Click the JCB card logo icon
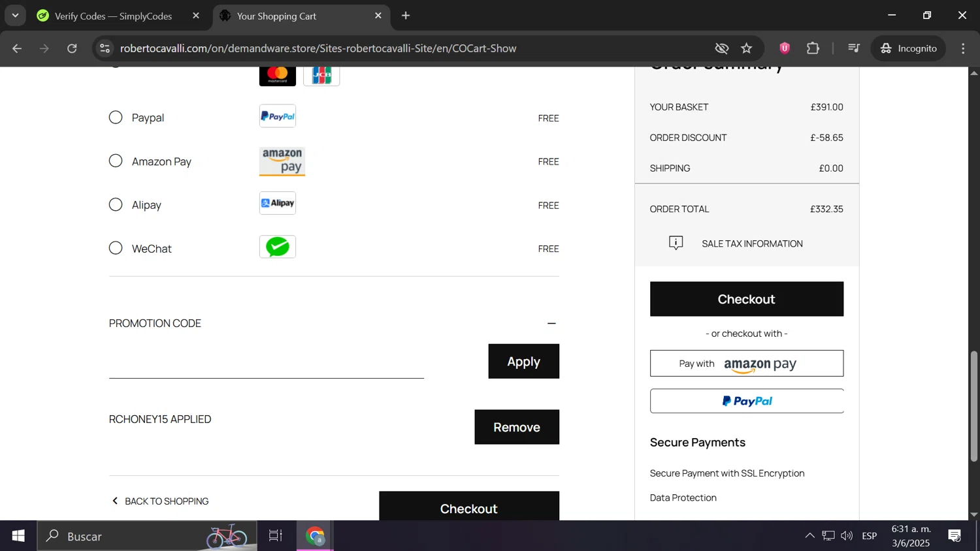Screen dimensions: 980x551 pyautogui.click(x=321, y=75)
